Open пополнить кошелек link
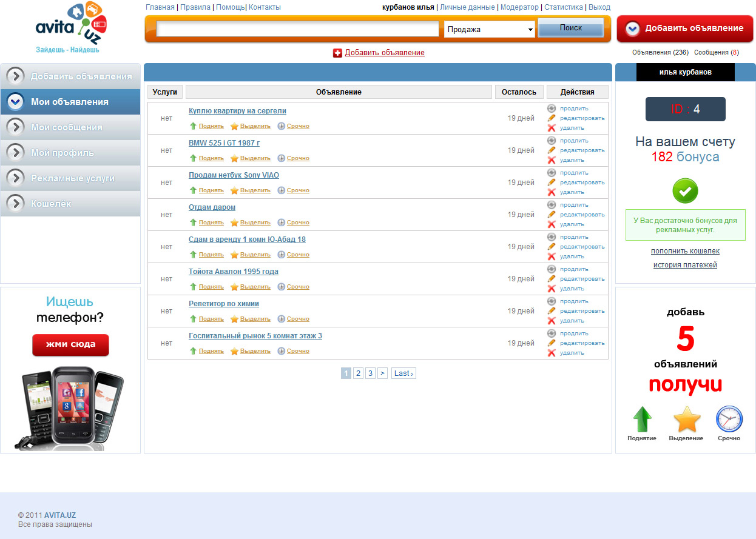756x539 pixels. coord(686,251)
